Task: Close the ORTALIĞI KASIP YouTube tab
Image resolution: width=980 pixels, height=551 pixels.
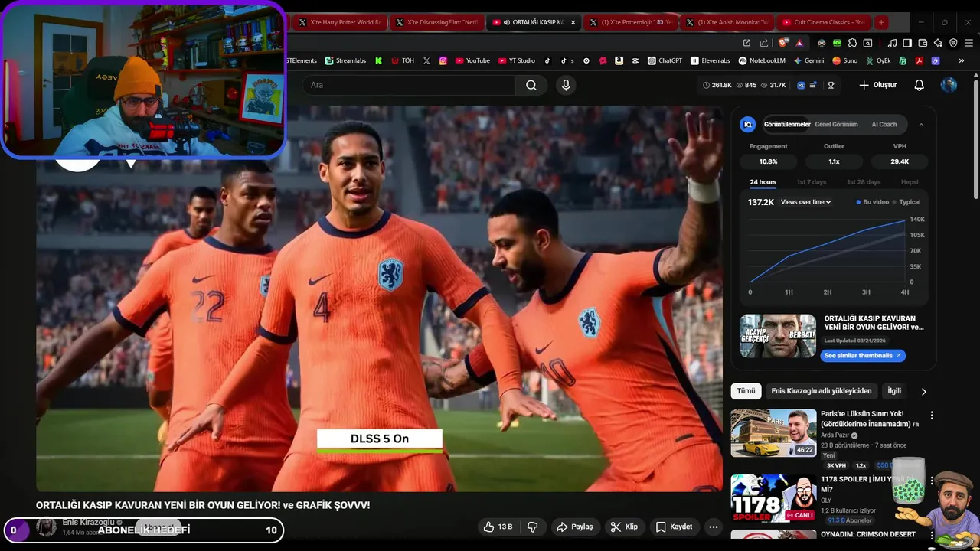Action: (573, 22)
